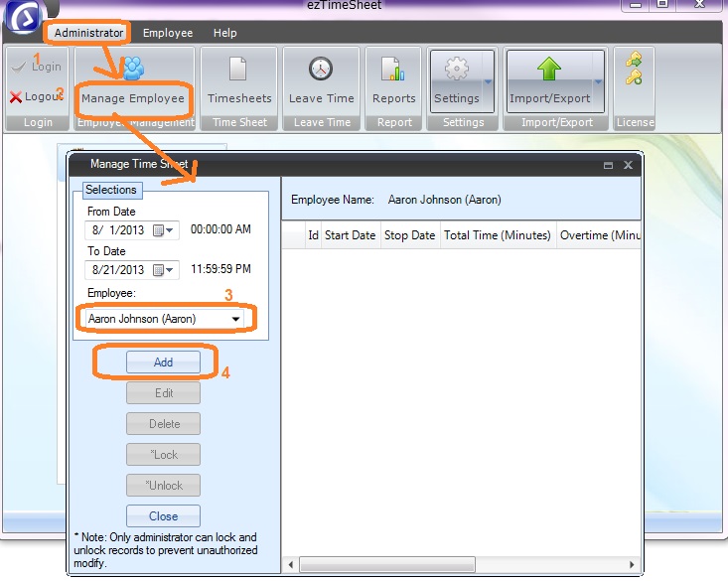The image size is (728, 581).
Task: Click the Import/Export green arrow icon
Action: click(549, 70)
